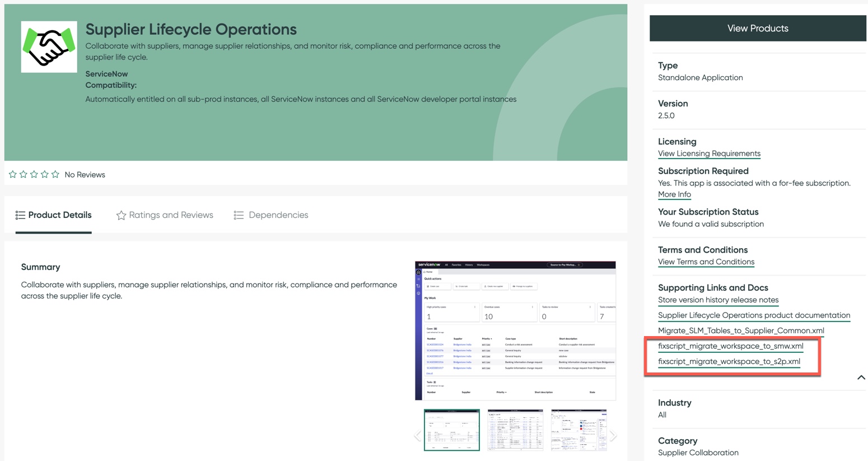Click the version value 2.5.0
The image size is (868, 461).
(666, 115)
